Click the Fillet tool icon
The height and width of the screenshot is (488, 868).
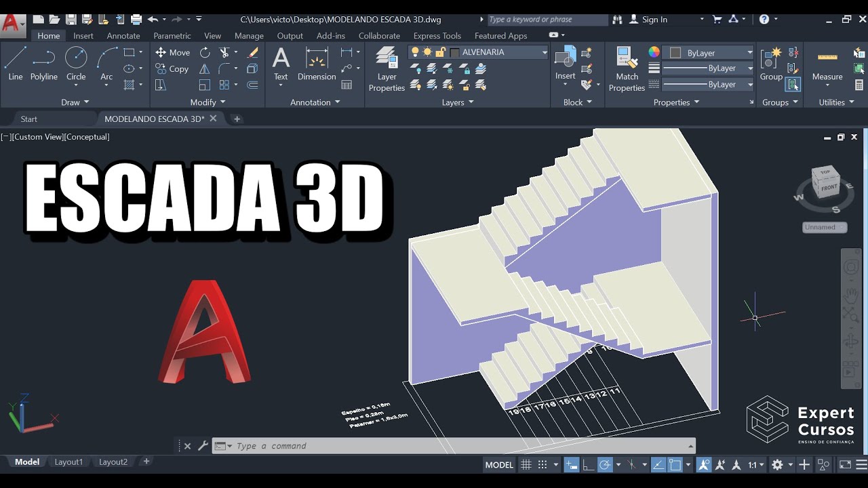click(x=224, y=69)
